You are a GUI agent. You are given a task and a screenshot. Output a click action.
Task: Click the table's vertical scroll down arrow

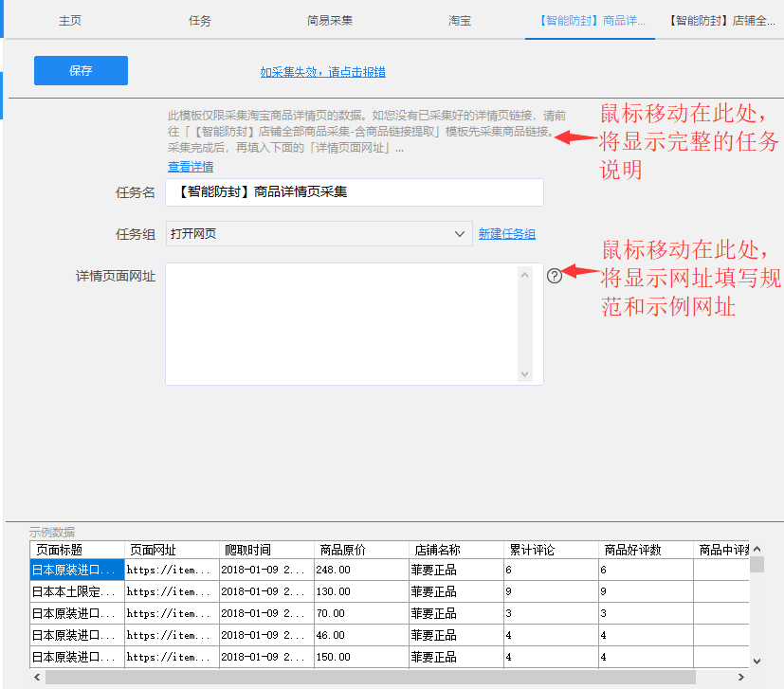coord(757,661)
